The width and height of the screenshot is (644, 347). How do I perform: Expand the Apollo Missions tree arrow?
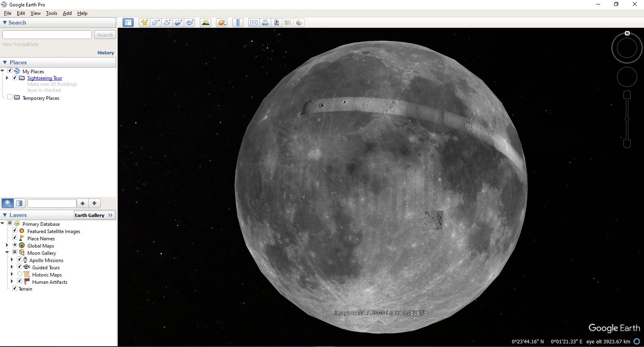tap(12, 260)
